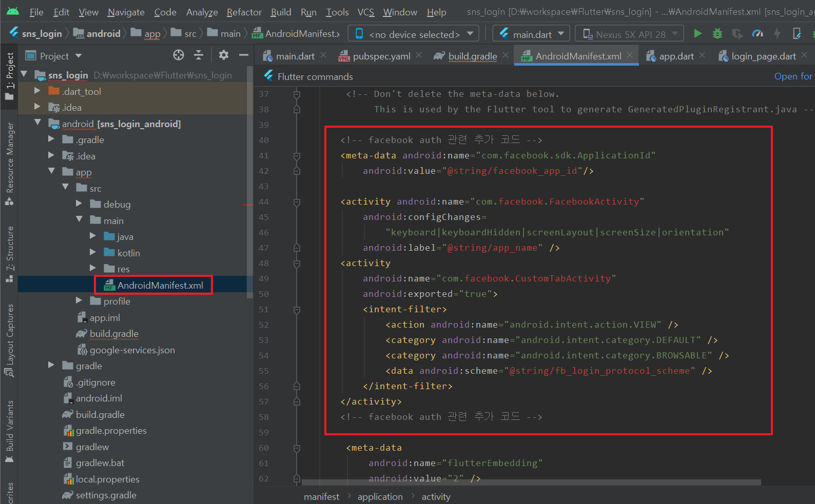Run the app with the green play button

[697, 34]
